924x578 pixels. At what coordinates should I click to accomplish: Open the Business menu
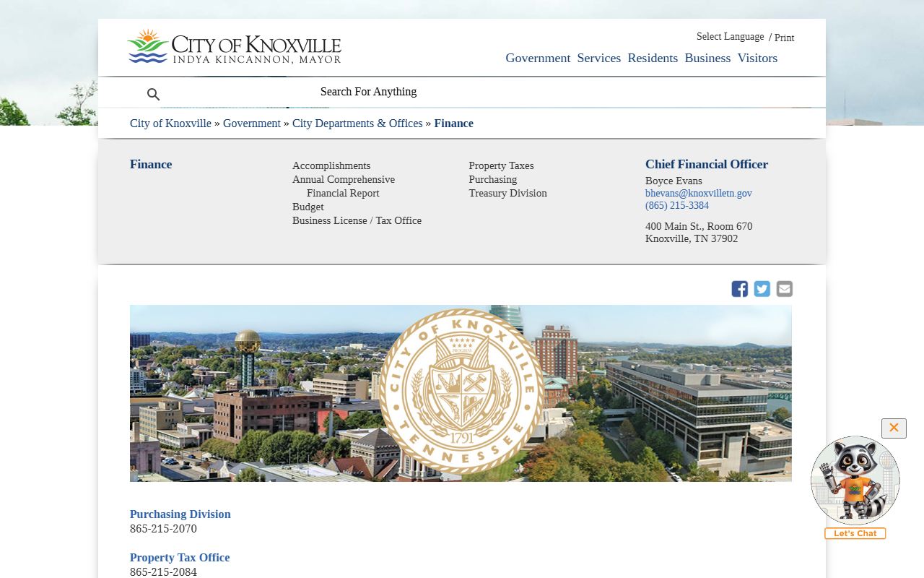[x=707, y=58]
